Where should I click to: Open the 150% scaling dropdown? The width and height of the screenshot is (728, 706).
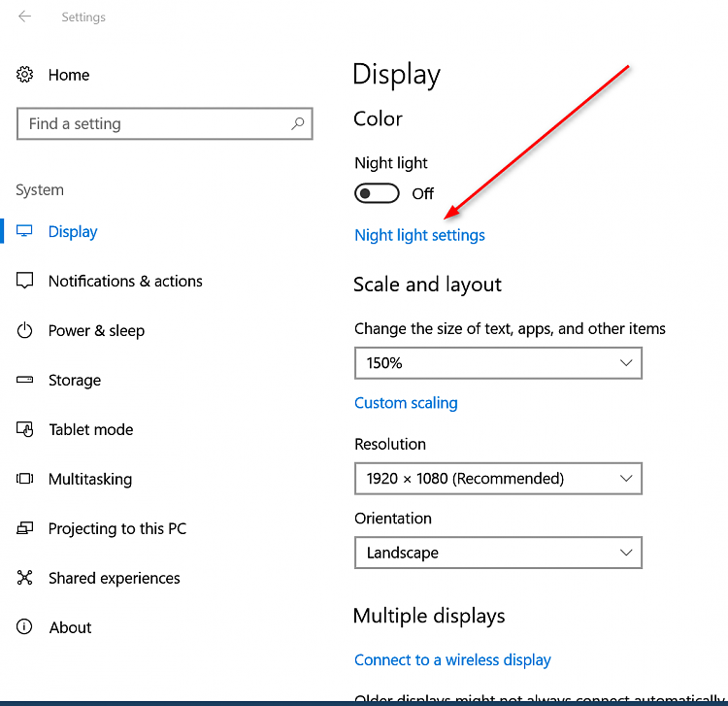pyautogui.click(x=498, y=363)
